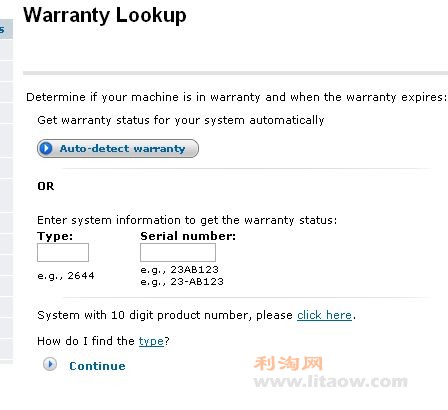Click the round arrow icon beside Continue
The image size is (448, 410).
tap(50, 364)
